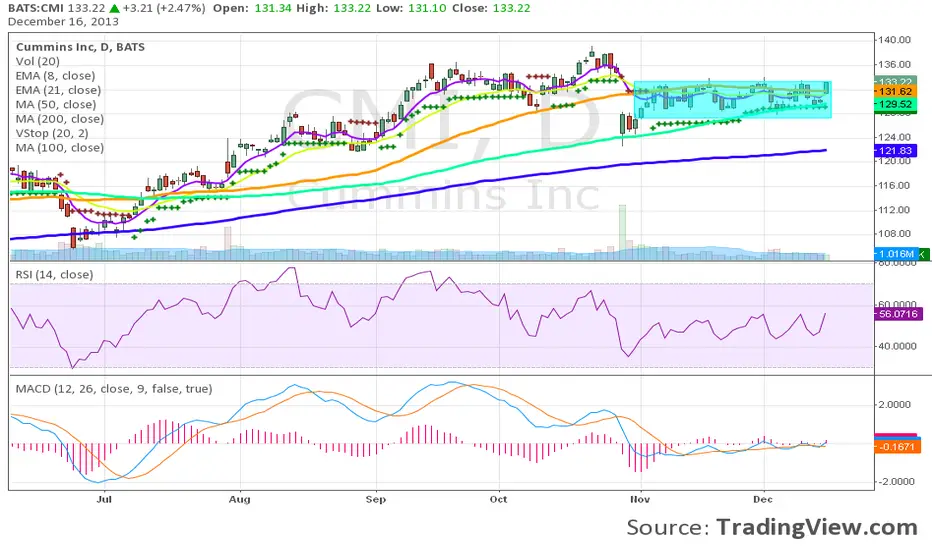Click the 40.0000 RSI axis label
This screenshot has width=932, height=550.
pyautogui.click(x=898, y=346)
